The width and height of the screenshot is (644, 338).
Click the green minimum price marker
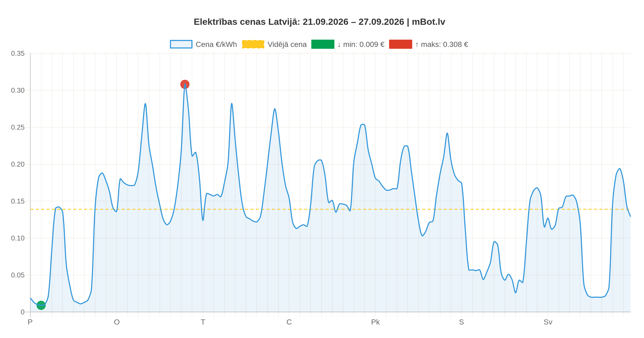pos(41,305)
